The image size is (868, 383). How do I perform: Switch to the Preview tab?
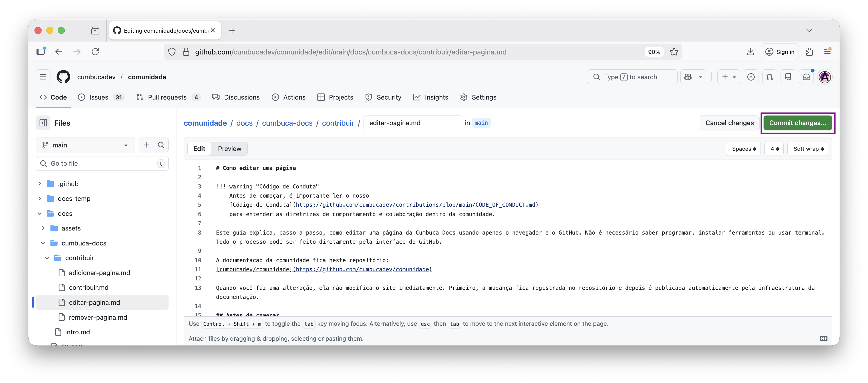click(x=229, y=148)
